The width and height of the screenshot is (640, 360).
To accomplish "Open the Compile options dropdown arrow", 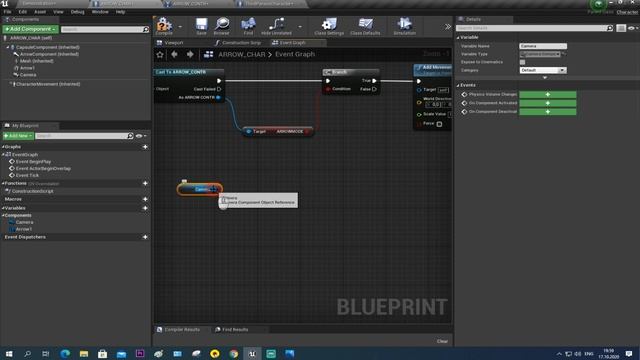I will click(180, 27).
